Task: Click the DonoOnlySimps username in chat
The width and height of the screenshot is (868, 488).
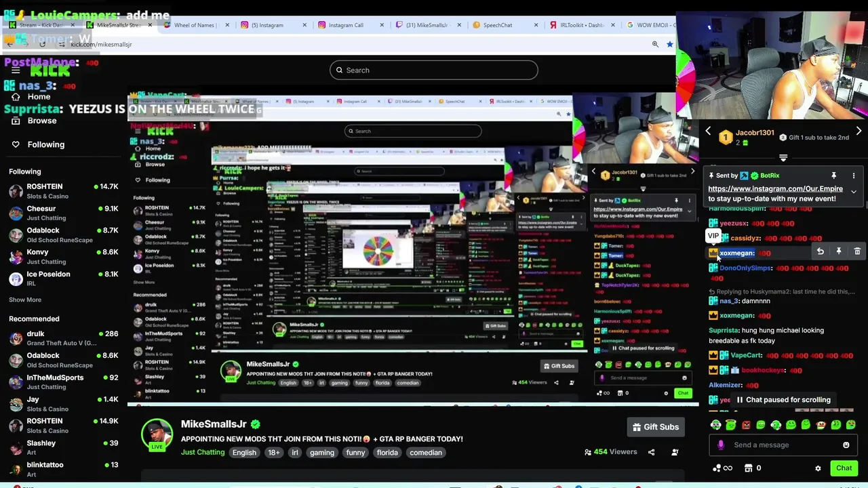Action: (x=745, y=268)
